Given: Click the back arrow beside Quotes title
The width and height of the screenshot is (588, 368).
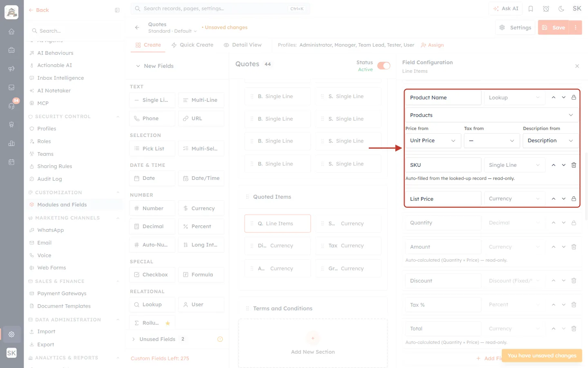Looking at the screenshot, I should point(137,27).
